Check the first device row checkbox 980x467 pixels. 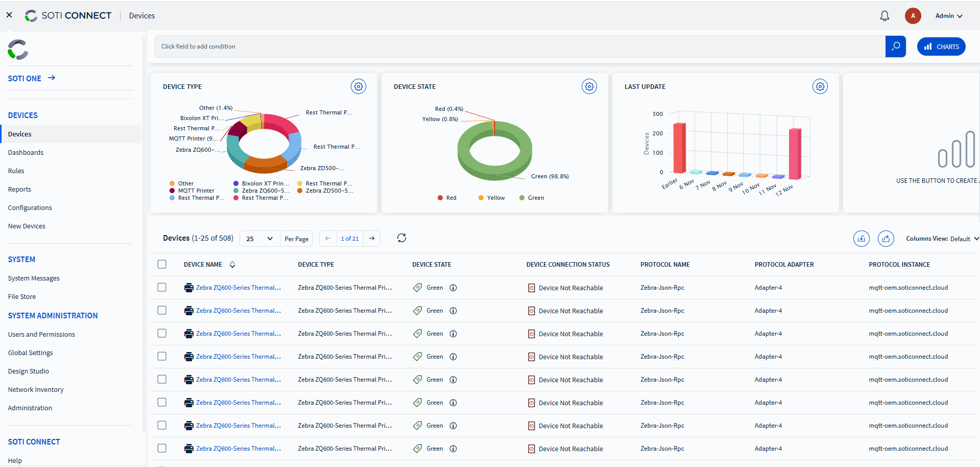pos(162,287)
